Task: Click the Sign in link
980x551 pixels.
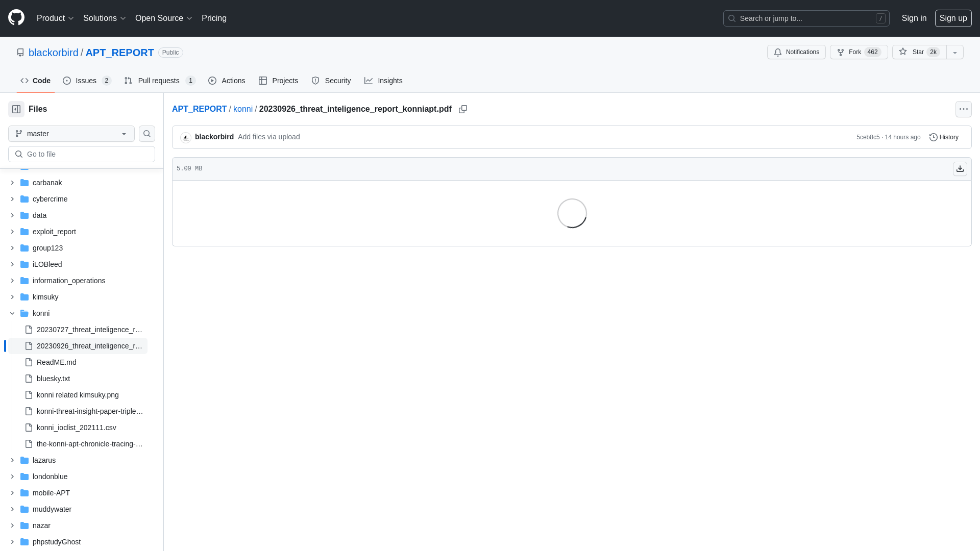Action: tap(914, 18)
